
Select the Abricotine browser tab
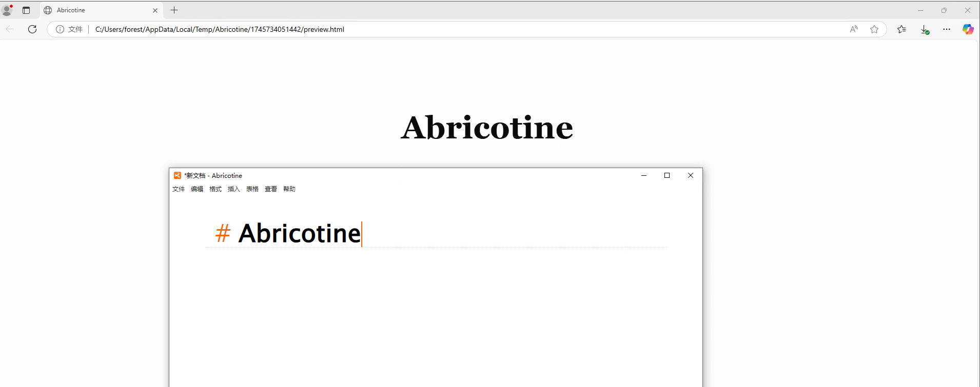click(101, 10)
